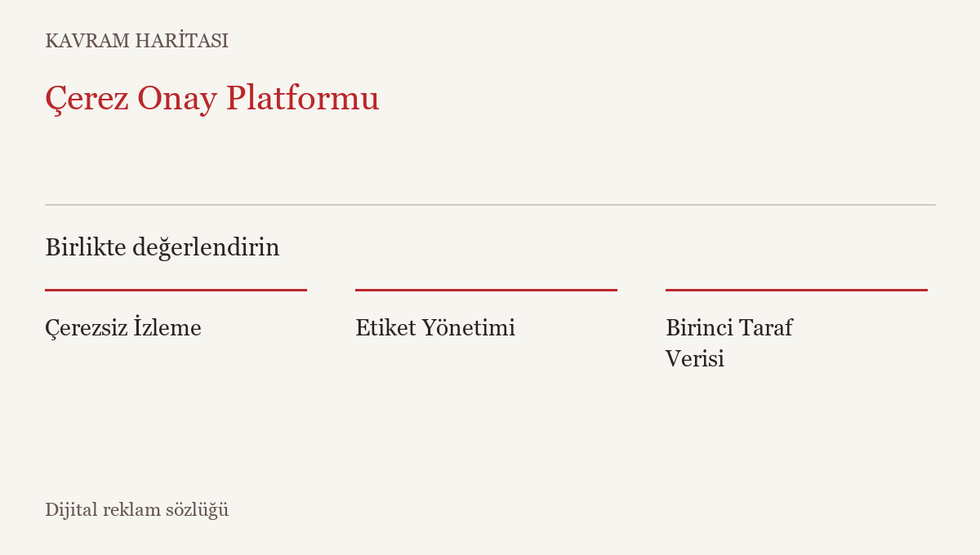The width and height of the screenshot is (980, 555).
Task: Open the Etiket Yönetimi related term
Action: [x=435, y=328]
